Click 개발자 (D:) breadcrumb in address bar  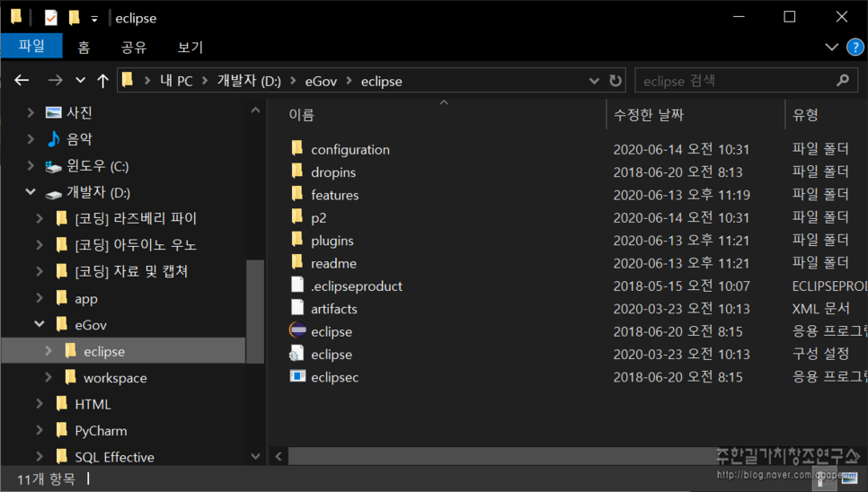click(249, 82)
